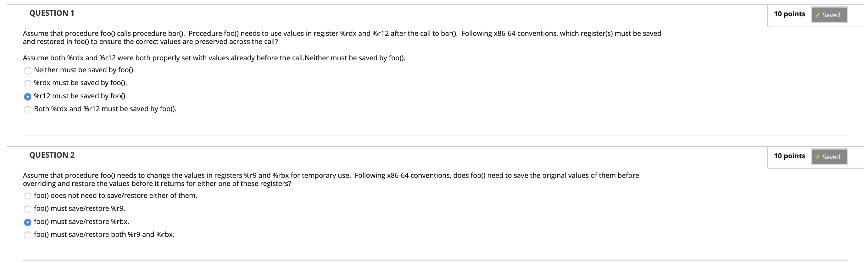Select 'Both %rdx and %r12 must be saved' option

28,109
